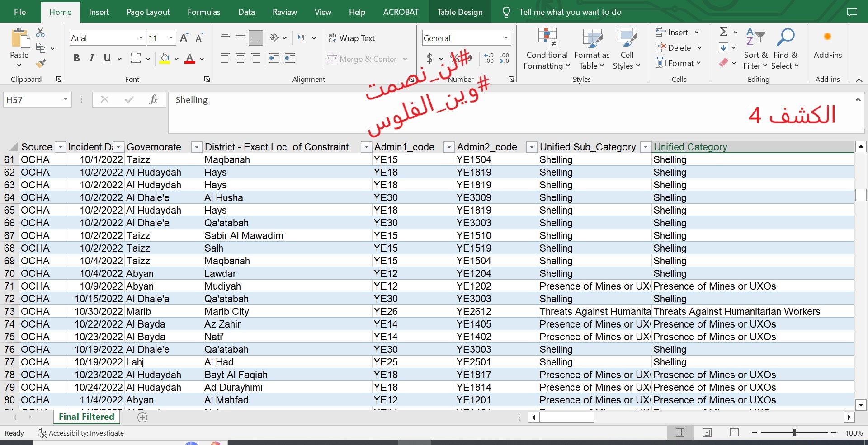Toggle Bold formatting
The height and width of the screenshot is (445, 868).
coord(76,58)
